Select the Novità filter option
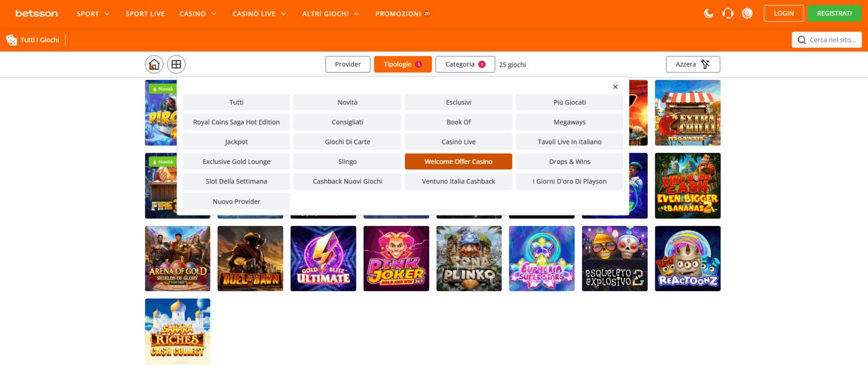This screenshot has width=868, height=366. [x=347, y=102]
